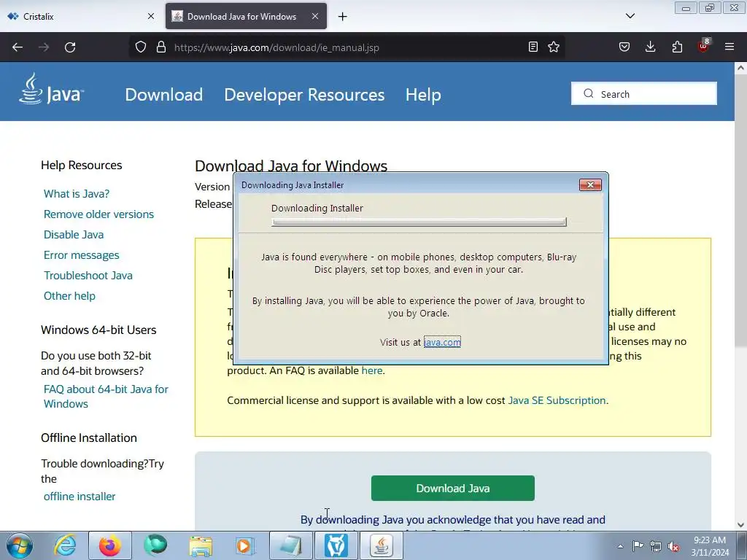
Task: Close the Download Java for Windows tab
Action: 315,16
